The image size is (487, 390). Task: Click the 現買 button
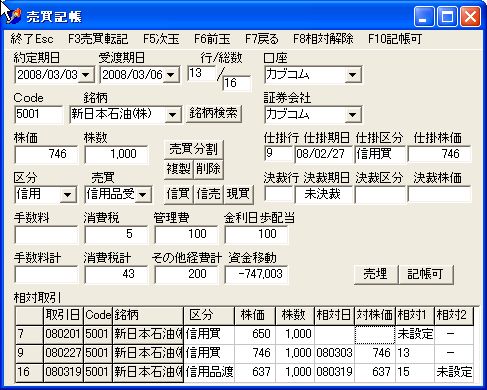click(238, 194)
